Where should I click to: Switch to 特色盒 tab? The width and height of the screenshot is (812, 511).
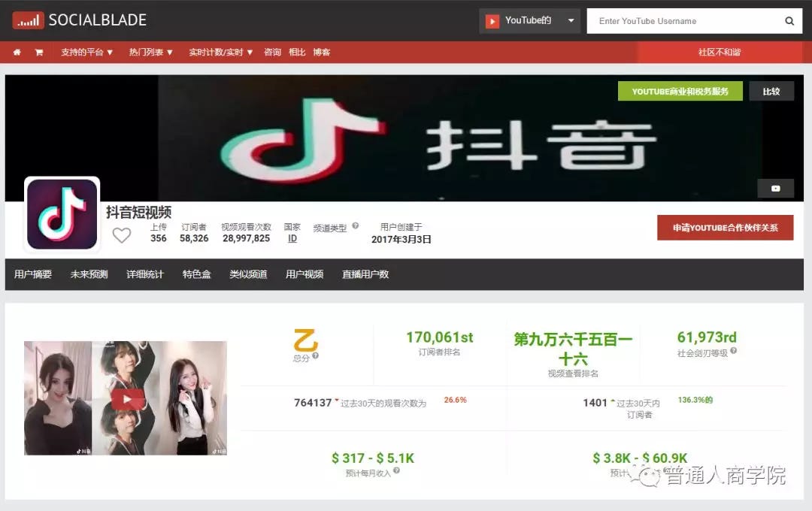(x=197, y=274)
